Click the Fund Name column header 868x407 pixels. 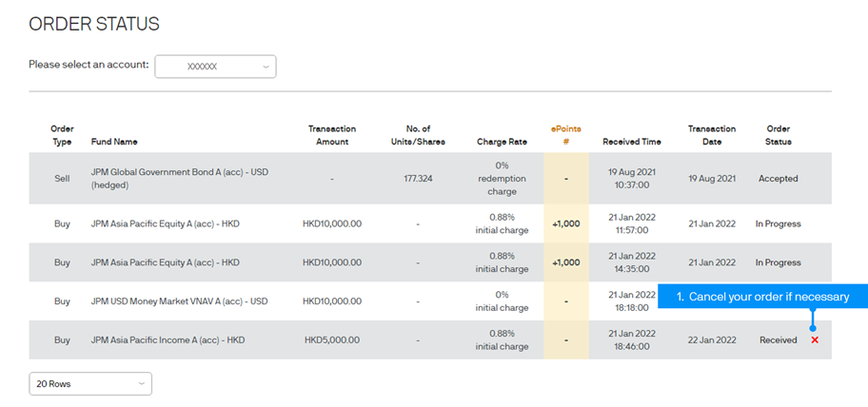(114, 142)
